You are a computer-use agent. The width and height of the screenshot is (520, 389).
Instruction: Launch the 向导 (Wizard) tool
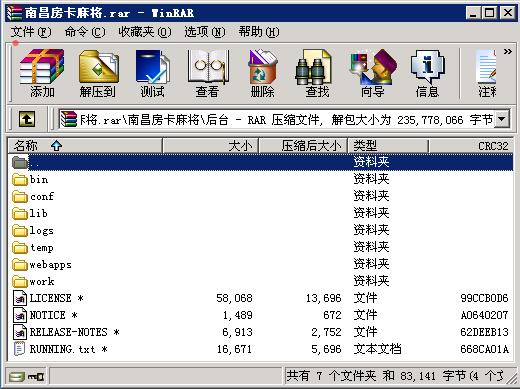(x=373, y=73)
